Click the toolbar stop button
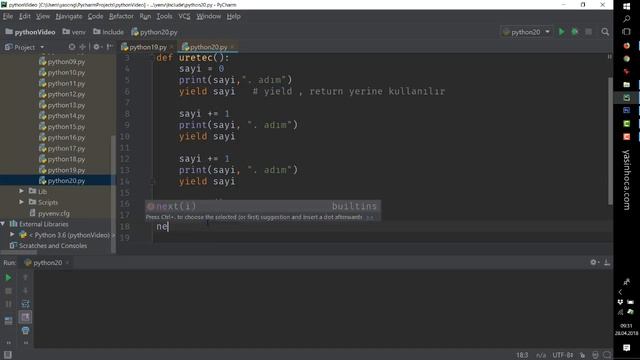Screen dimensions: 640x360 click(x=589, y=32)
